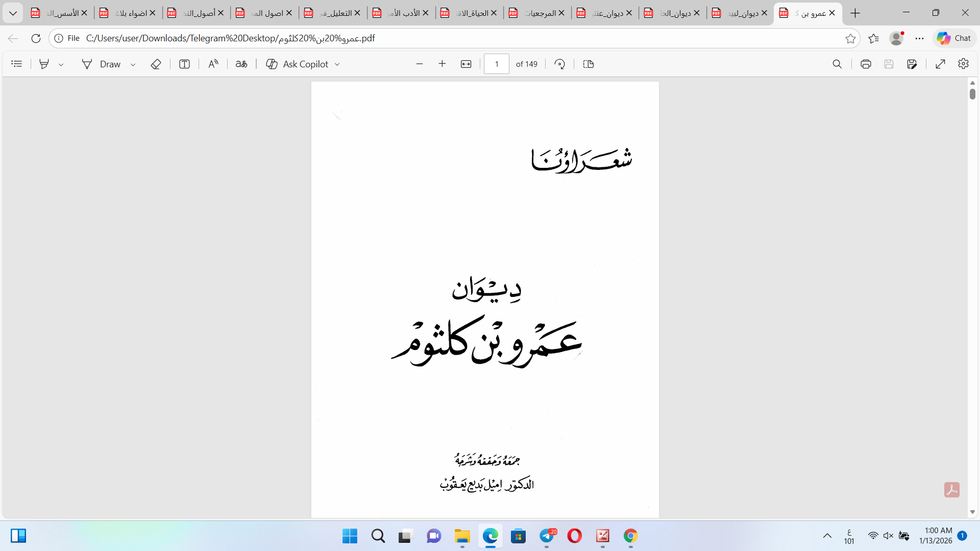Reload the current page
Screen dimensions: 980x551
point(36,38)
